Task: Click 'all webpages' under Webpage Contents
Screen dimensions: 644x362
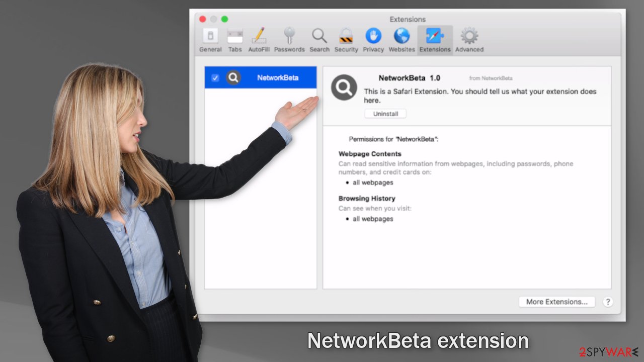Action: click(373, 183)
